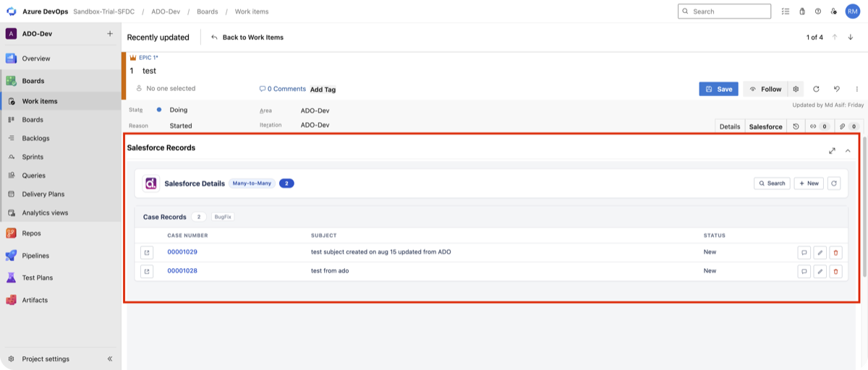Viewport: 868px width, 370px height.
Task: Click the header Search input field
Action: click(x=724, y=12)
